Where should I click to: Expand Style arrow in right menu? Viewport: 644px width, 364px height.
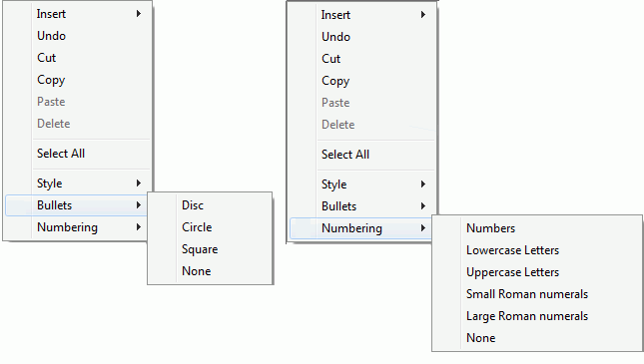pyautogui.click(x=423, y=184)
